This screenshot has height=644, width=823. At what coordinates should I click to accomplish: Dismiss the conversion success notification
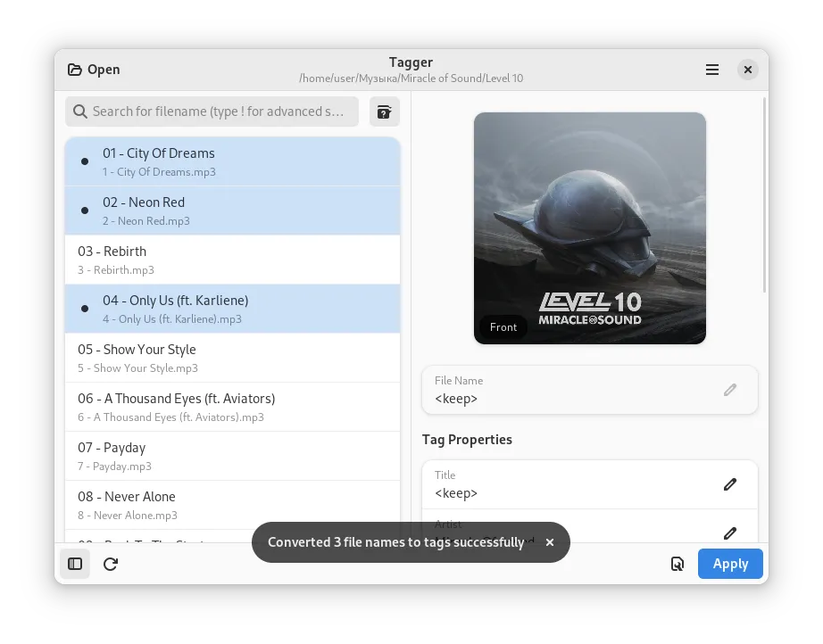pos(550,542)
